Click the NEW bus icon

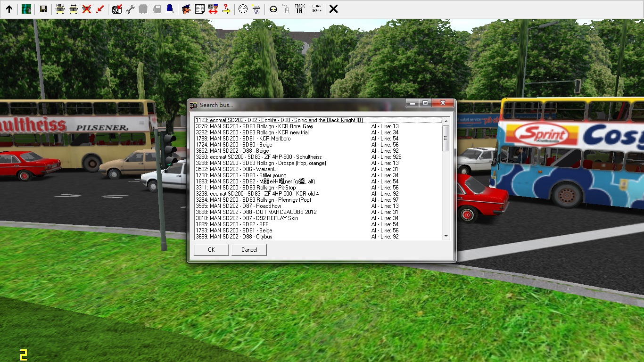[60, 9]
